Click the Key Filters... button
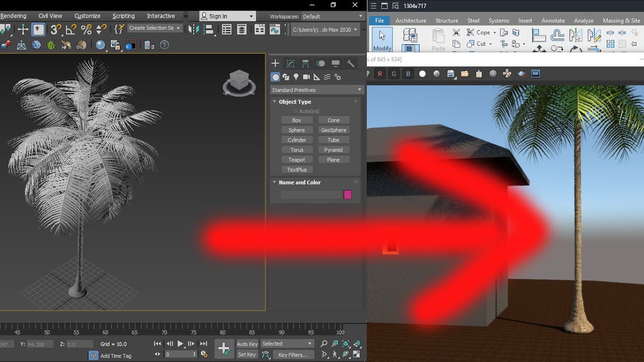This screenshot has width=644, height=362. (293, 355)
